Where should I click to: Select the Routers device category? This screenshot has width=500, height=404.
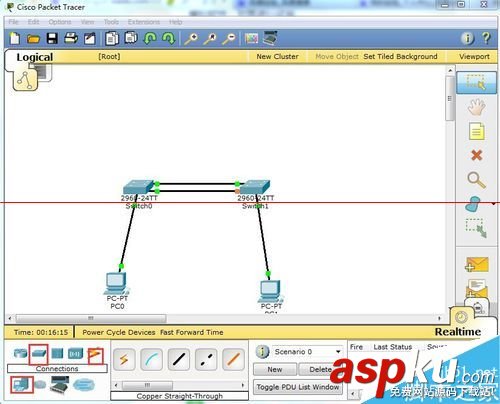pyautogui.click(x=20, y=353)
